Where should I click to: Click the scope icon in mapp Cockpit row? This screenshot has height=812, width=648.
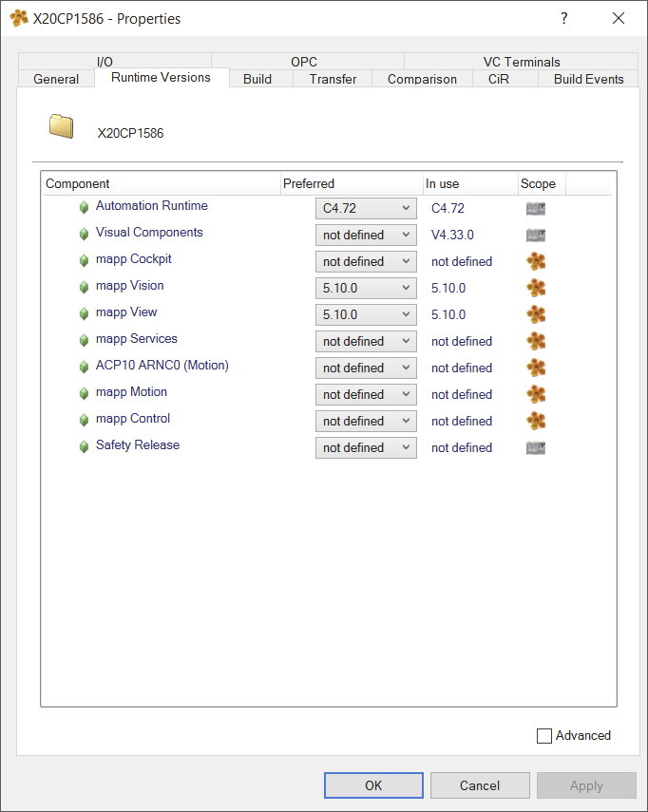coord(536,261)
